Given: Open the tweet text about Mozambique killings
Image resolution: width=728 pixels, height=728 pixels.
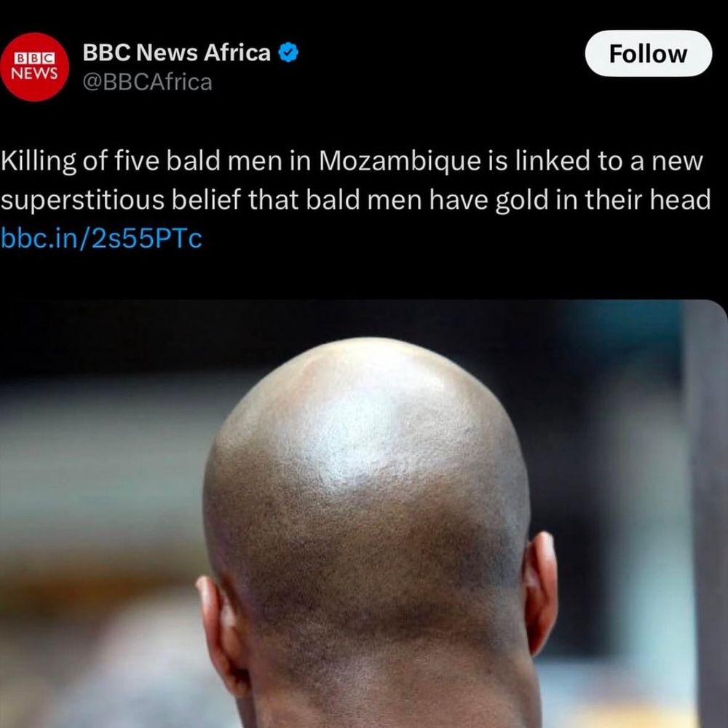Looking at the screenshot, I should point(356,181).
